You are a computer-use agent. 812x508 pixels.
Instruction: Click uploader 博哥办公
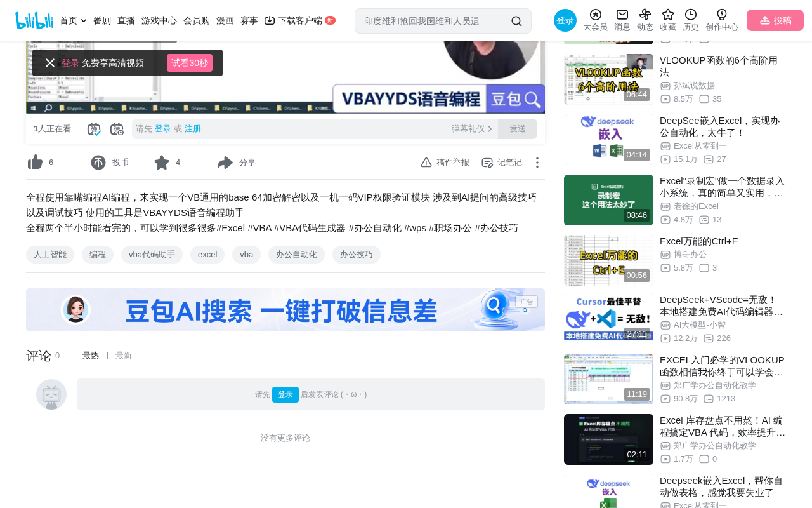tap(690, 255)
